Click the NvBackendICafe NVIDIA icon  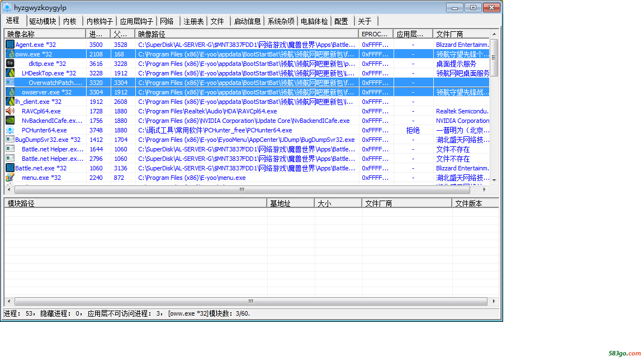10,120
